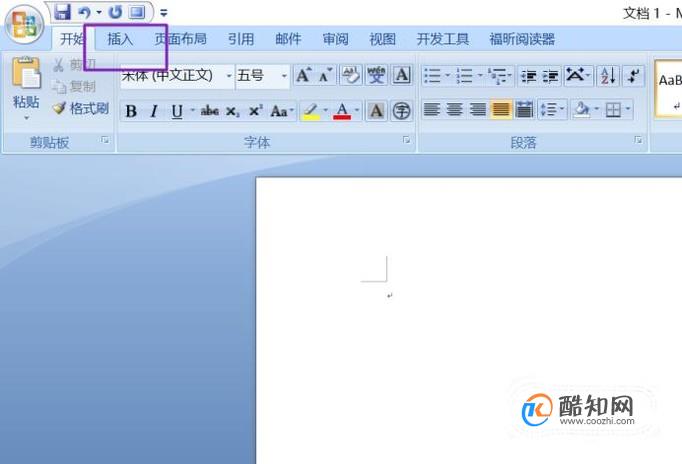
Task: Open the font name combo box
Action: point(177,76)
